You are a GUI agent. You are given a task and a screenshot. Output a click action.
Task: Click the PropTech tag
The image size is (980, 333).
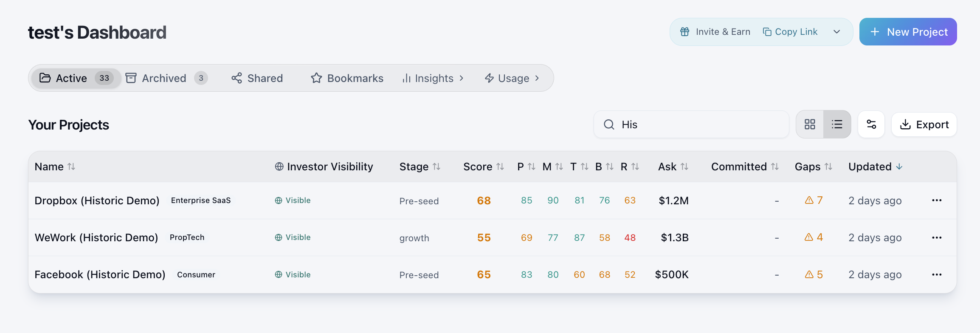187,237
